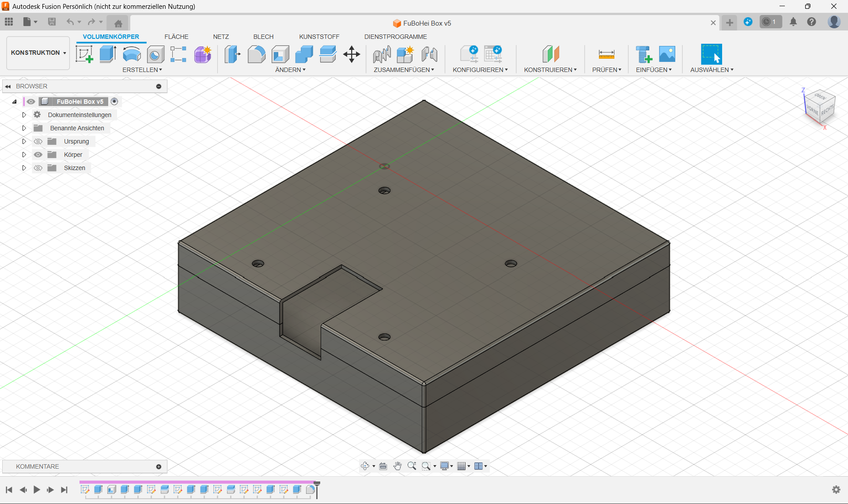Select the Measure tool
848x504 pixels.
point(606,54)
